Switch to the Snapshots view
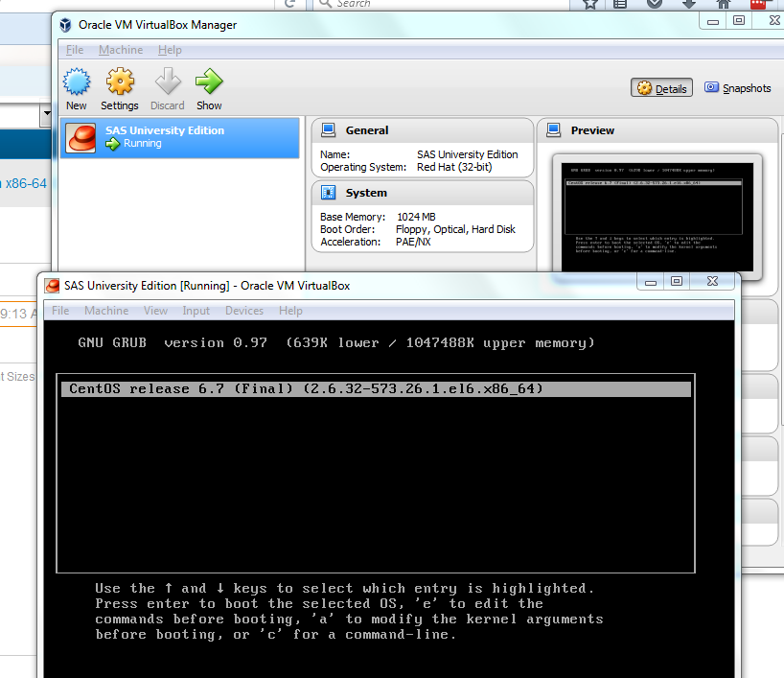This screenshot has width=784, height=678. click(x=737, y=88)
